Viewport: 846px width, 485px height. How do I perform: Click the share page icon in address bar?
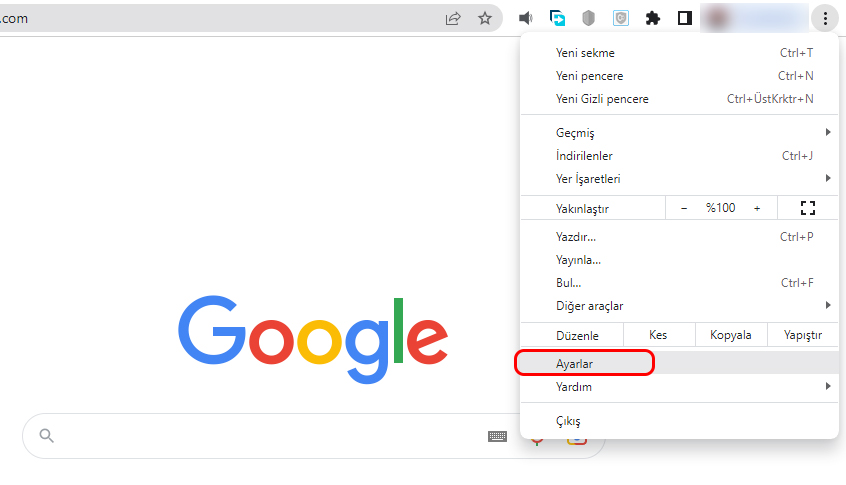click(x=453, y=18)
